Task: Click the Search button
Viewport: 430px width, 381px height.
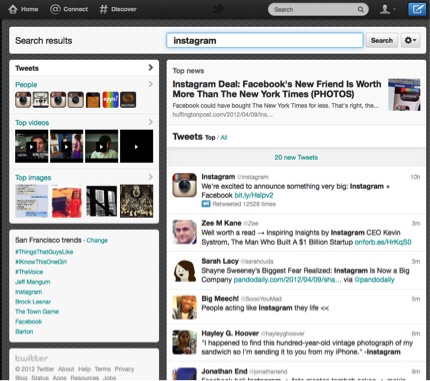Action: pos(382,41)
